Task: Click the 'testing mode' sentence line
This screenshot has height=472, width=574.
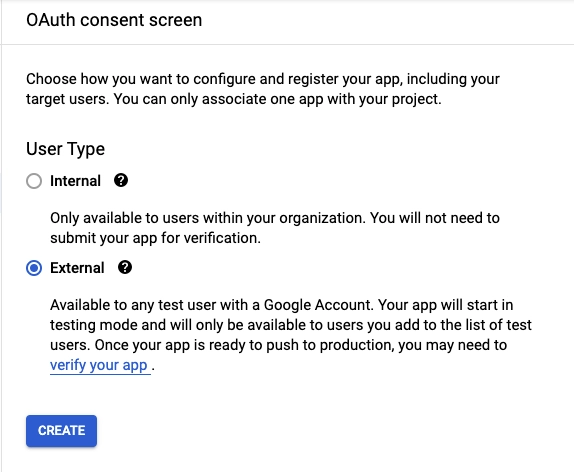Action: [x=291, y=325]
